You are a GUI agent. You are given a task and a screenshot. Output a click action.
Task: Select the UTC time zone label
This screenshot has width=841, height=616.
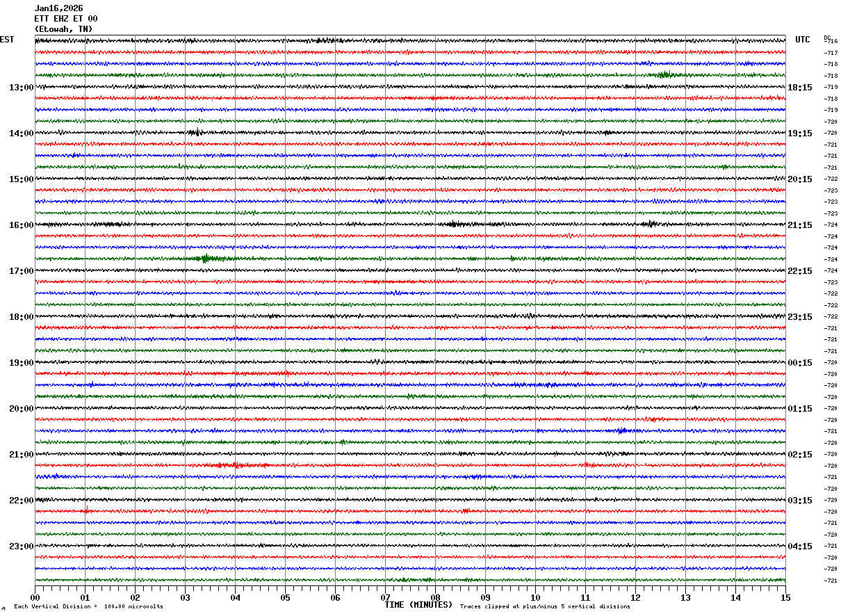pos(803,40)
